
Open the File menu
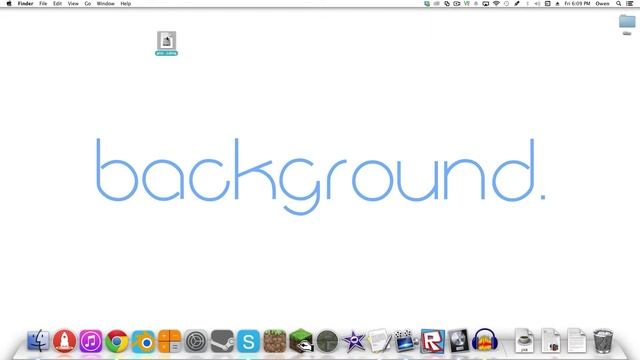pyautogui.click(x=43, y=4)
